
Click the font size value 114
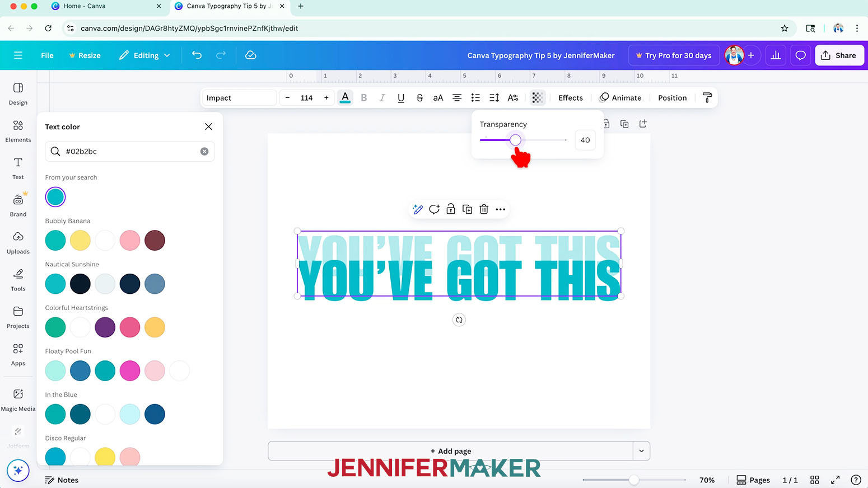pyautogui.click(x=306, y=97)
